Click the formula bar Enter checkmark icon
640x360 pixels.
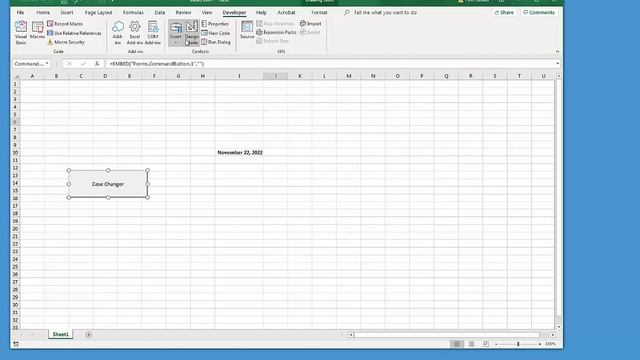[x=83, y=64]
